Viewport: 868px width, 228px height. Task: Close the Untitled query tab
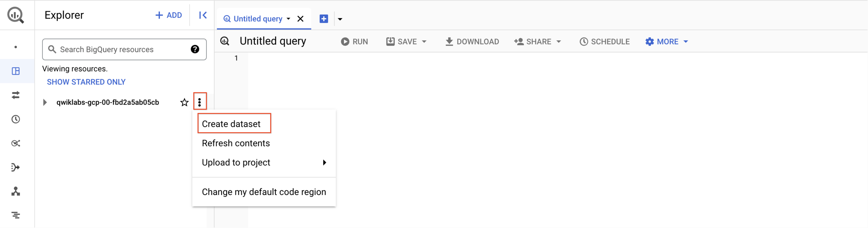301,19
